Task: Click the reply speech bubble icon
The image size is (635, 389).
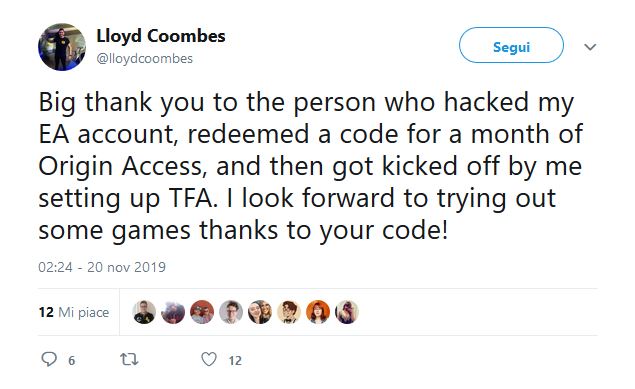Action: [49, 359]
